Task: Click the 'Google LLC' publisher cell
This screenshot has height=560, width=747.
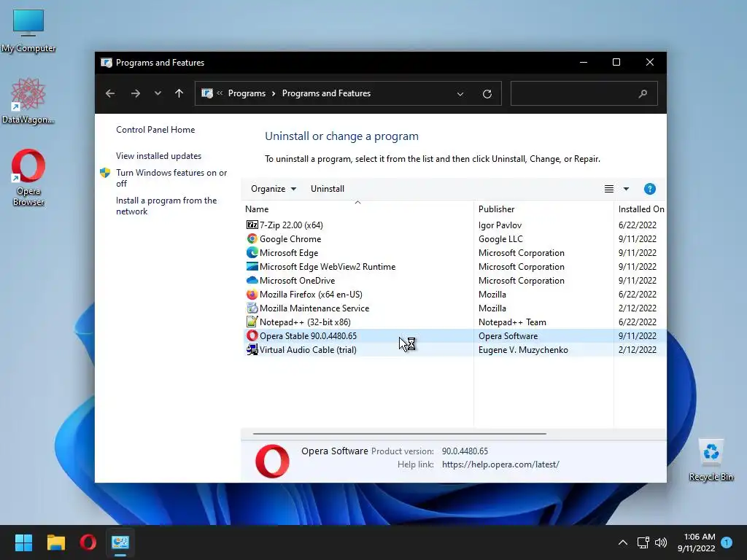Action: tap(500, 239)
